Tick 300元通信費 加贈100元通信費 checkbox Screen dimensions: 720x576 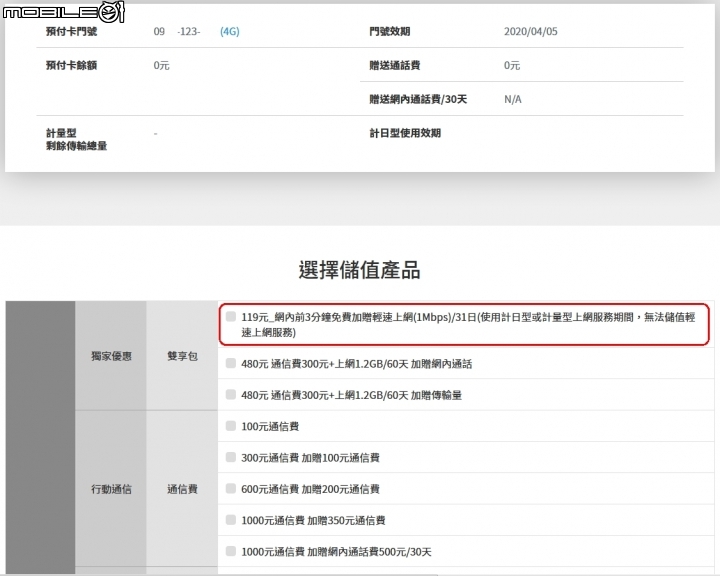click(231, 457)
